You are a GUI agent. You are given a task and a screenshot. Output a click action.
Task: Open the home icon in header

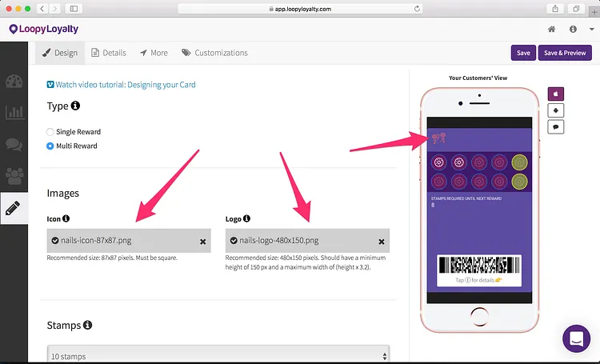pyautogui.click(x=551, y=29)
